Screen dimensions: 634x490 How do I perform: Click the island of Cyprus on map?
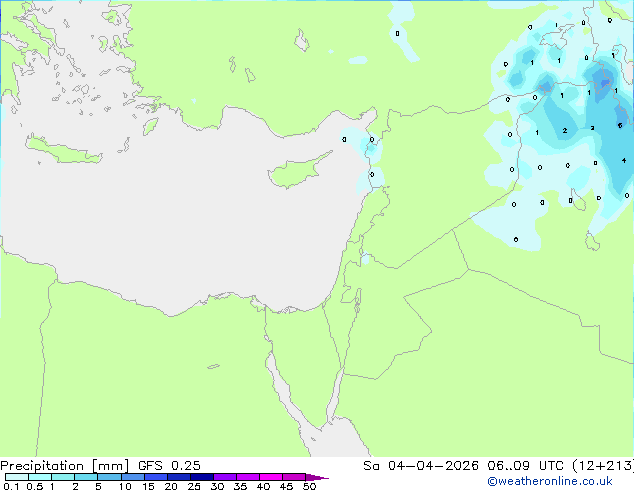pyautogui.click(x=295, y=173)
